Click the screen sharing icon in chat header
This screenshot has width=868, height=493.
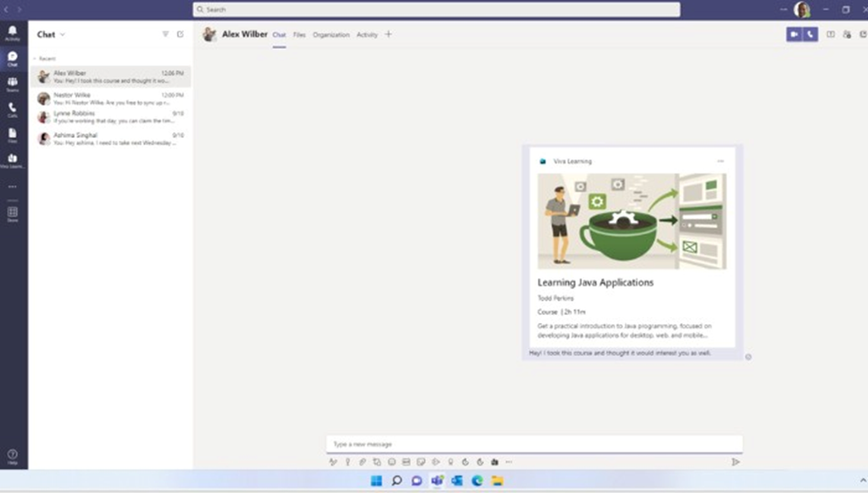click(x=831, y=35)
